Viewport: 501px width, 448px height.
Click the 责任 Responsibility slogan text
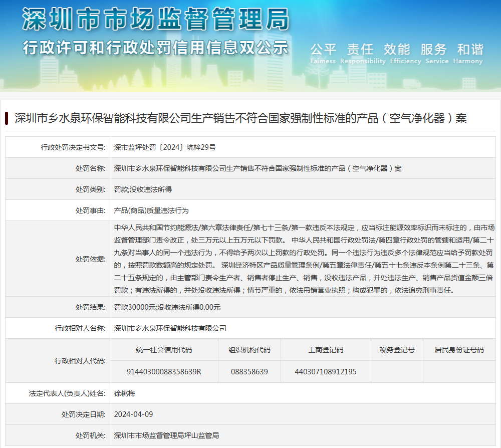pos(363,53)
